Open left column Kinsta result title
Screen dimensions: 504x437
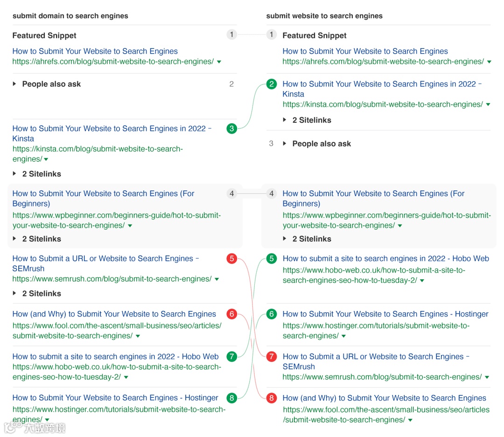click(112, 134)
